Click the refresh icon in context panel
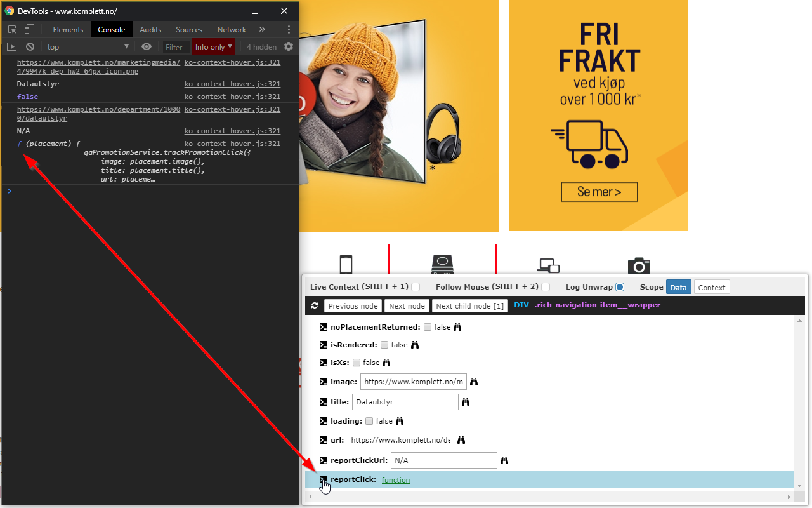 (315, 306)
